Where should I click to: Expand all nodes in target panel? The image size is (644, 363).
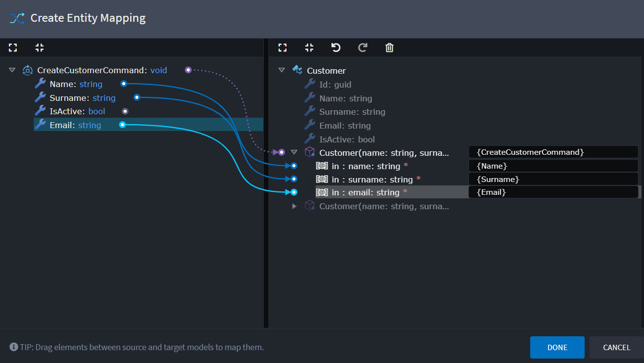[282, 47]
